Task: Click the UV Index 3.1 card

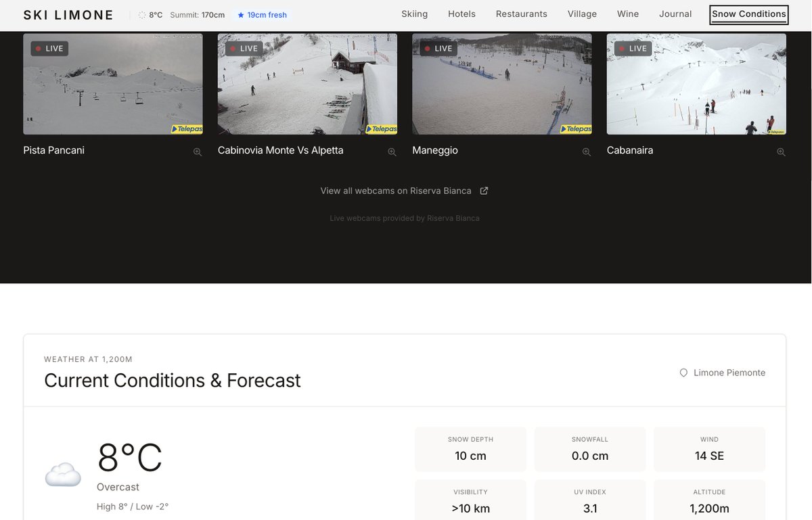Action: point(590,500)
